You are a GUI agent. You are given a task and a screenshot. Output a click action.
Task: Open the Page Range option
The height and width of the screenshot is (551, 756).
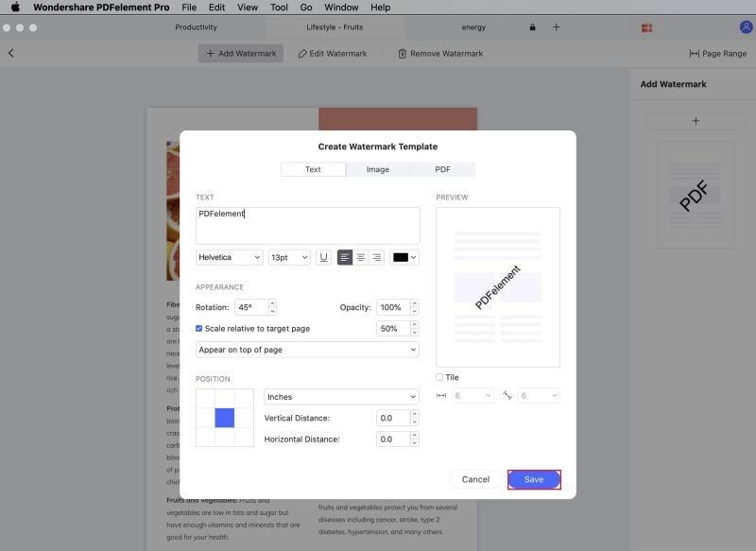pyautogui.click(x=718, y=54)
